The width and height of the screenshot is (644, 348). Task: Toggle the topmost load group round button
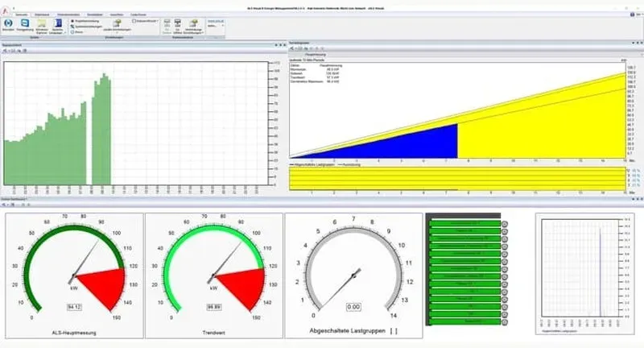(505, 224)
